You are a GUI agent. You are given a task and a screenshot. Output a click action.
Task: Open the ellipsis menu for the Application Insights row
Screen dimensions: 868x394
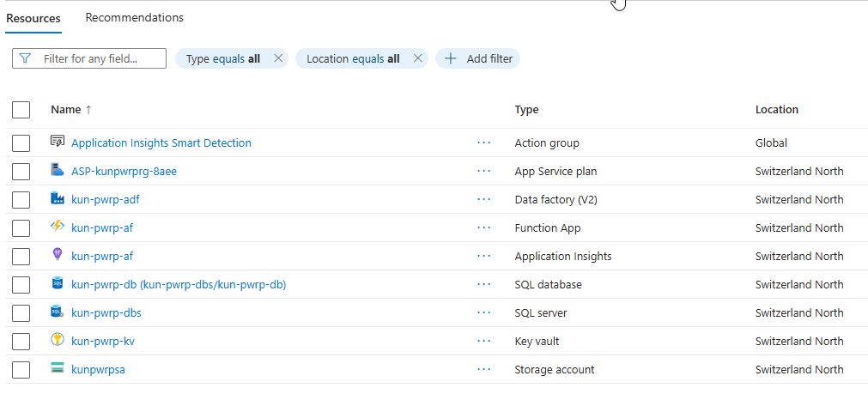(484, 256)
